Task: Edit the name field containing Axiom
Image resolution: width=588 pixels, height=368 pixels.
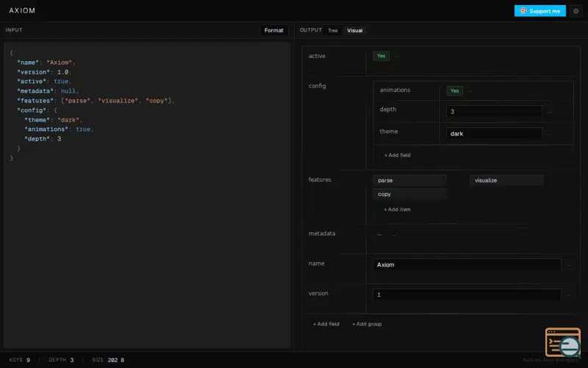Action: coord(467,265)
